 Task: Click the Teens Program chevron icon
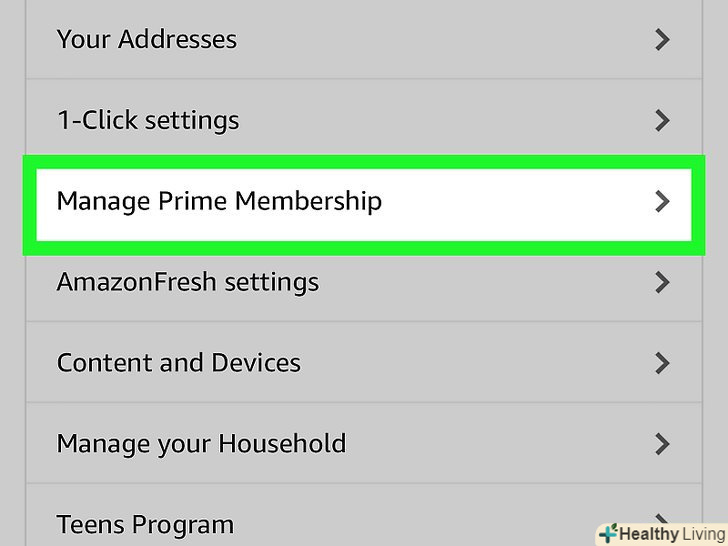661,518
